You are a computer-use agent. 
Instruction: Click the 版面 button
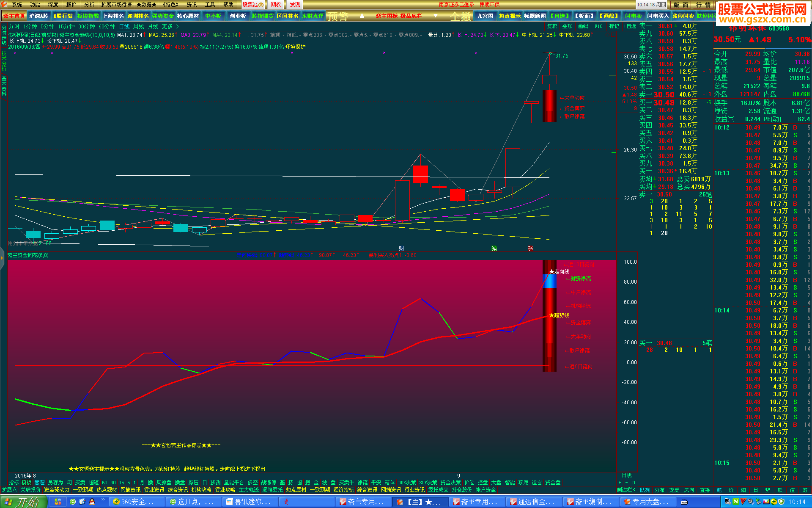(681, 5)
